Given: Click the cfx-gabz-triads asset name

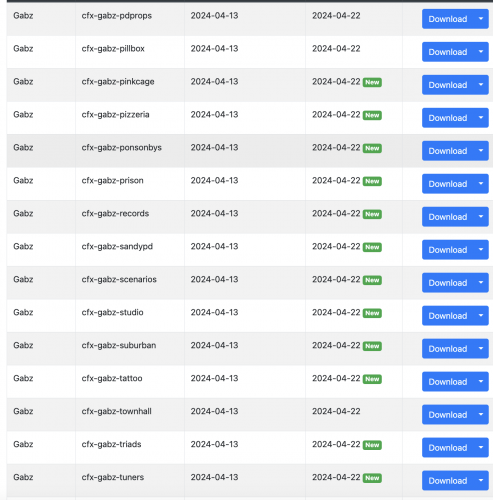Looking at the screenshot, I should [x=111, y=445].
